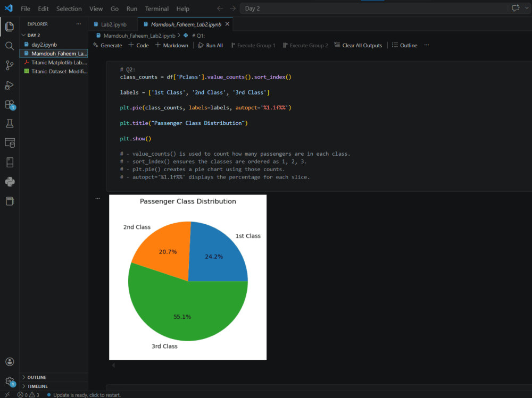Open the Explorer view in activity bar
The height and width of the screenshot is (398, 532).
(x=10, y=27)
